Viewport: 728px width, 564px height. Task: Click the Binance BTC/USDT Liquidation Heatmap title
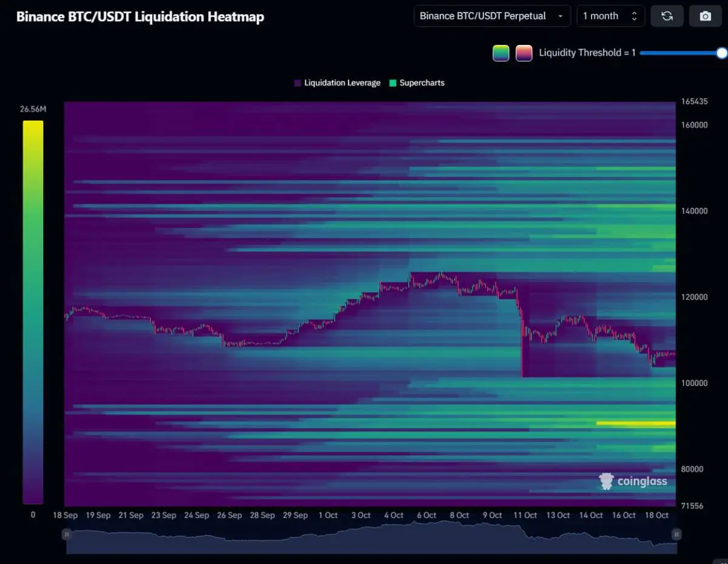(140, 17)
